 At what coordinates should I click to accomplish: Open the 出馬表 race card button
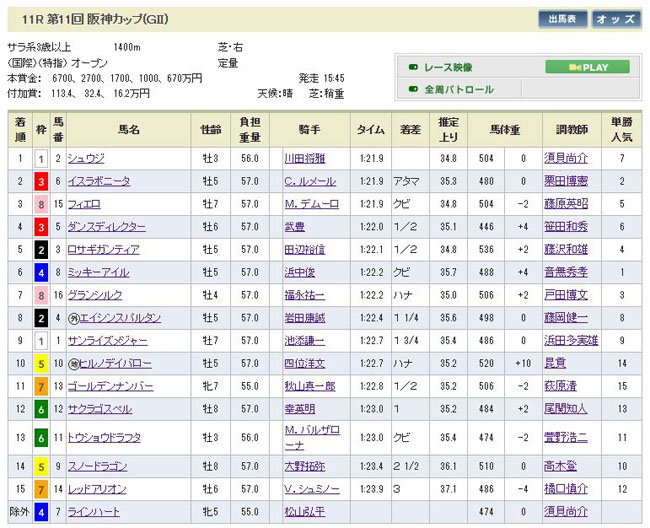pyautogui.click(x=562, y=19)
